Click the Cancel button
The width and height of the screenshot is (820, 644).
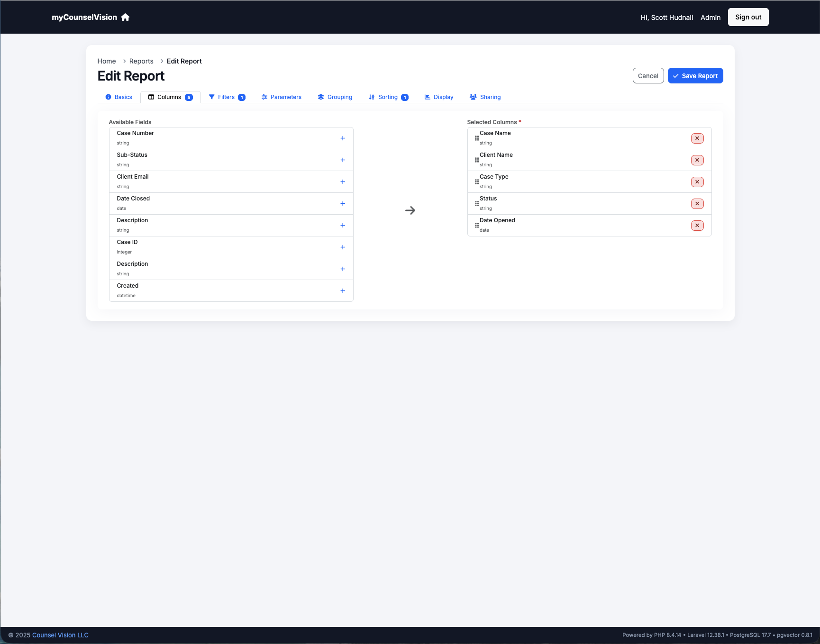click(x=648, y=75)
